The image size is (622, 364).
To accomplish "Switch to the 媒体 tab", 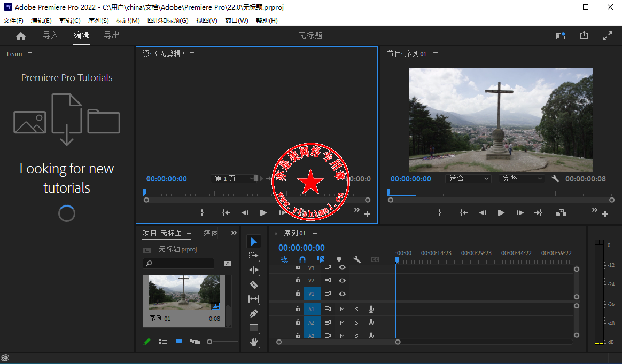I will pos(211,233).
